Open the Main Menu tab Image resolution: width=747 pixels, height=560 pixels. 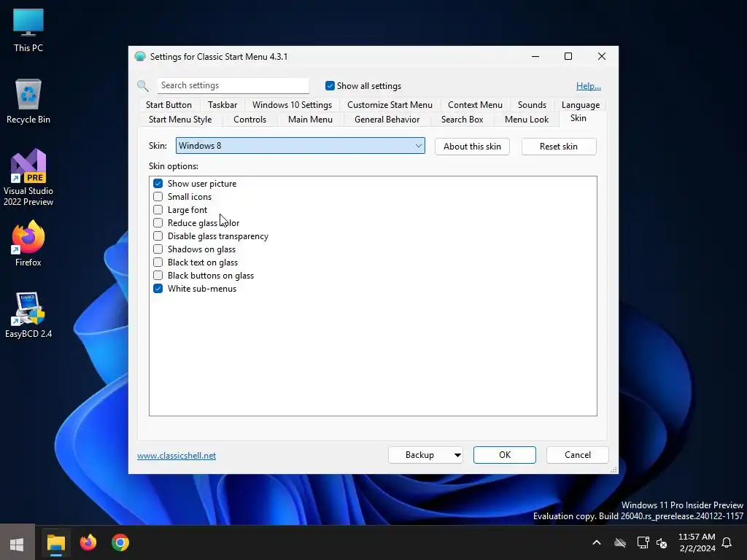[x=310, y=120]
